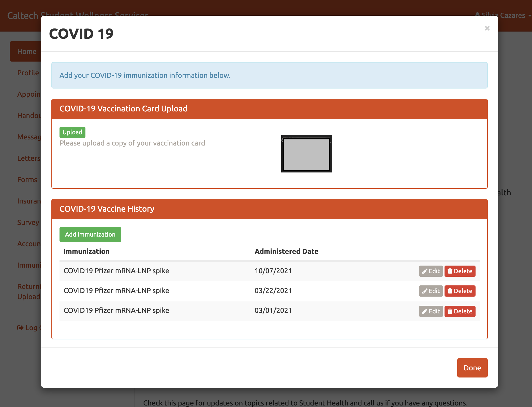Screen dimensions: 532x407
Task: Click Add Immunization button
Action: [x=90, y=234]
